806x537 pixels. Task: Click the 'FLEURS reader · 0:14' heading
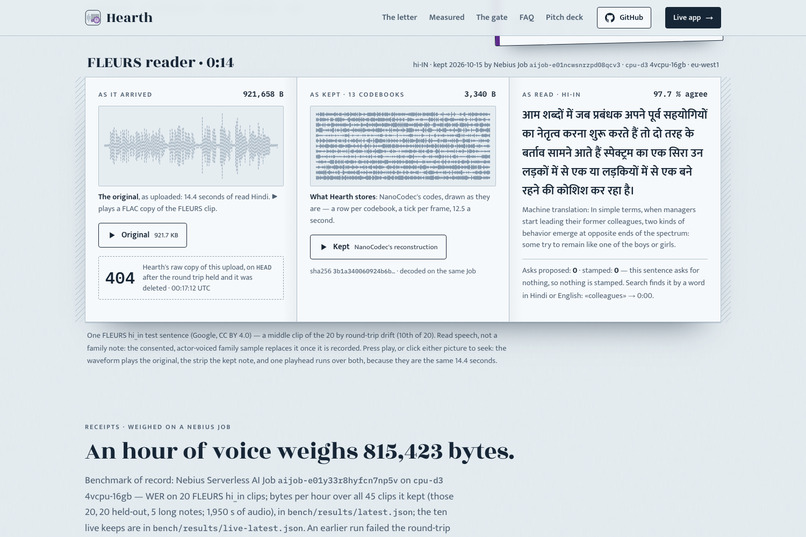(x=160, y=63)
